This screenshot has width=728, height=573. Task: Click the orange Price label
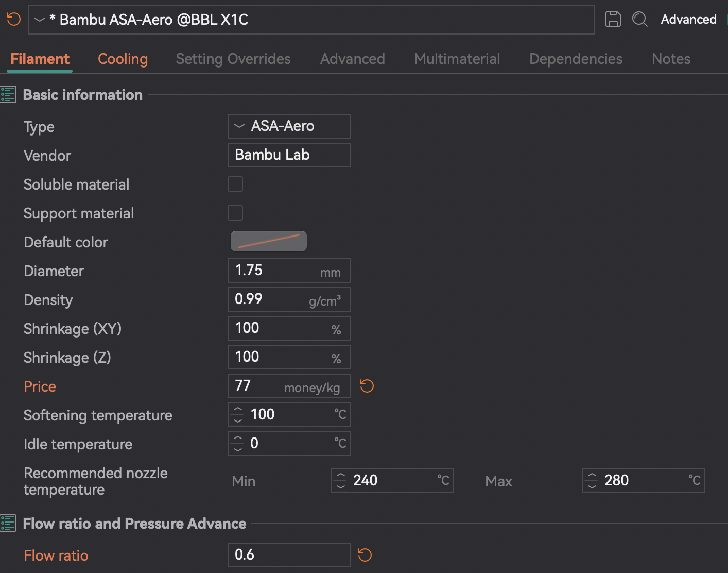click(x=40, y=386)
